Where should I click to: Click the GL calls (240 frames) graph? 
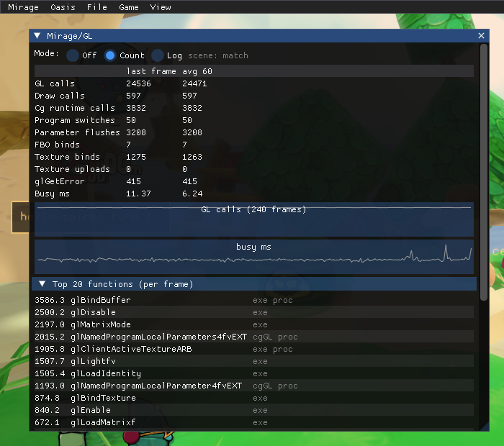pyautogui.click(x=254, y=219)
